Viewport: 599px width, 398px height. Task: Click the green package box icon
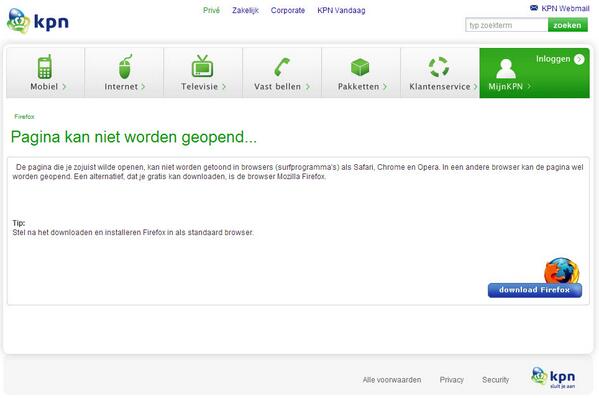[x=360, y=67]
